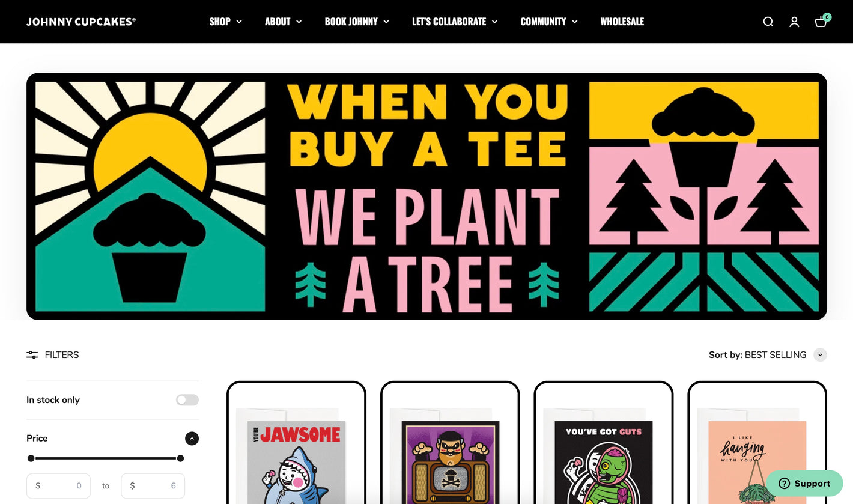This screenshot has width=853, height=504.
Task: Open the Sort by Best Selling dropdown
Action: click(x=768, y=355)
